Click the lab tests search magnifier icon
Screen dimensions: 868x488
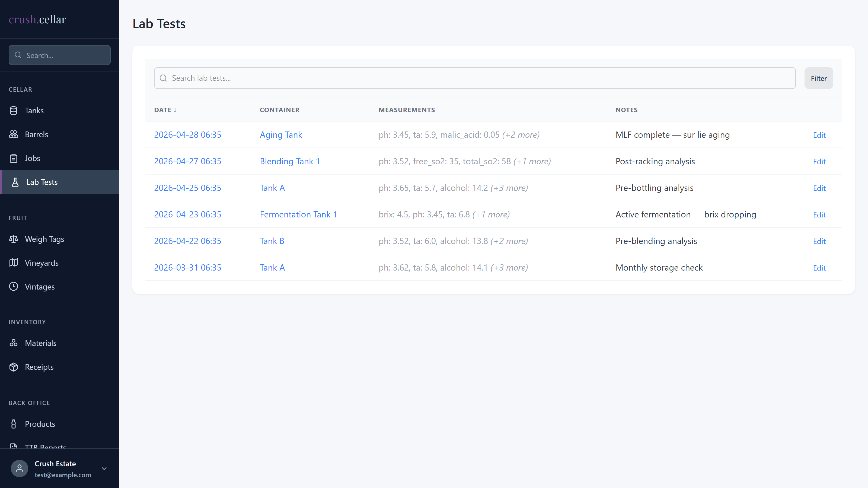coord(163,78)
